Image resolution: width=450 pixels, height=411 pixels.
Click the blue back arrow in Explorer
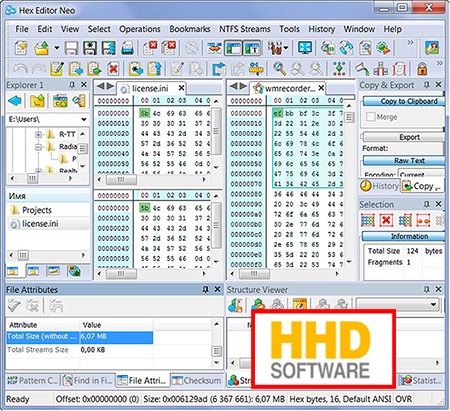click(x=15, y=101)
